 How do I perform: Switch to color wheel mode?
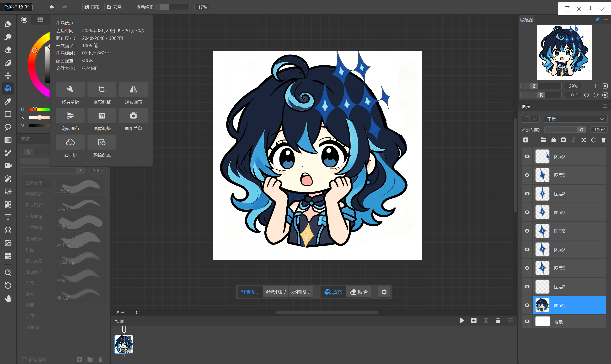point(24,20)
